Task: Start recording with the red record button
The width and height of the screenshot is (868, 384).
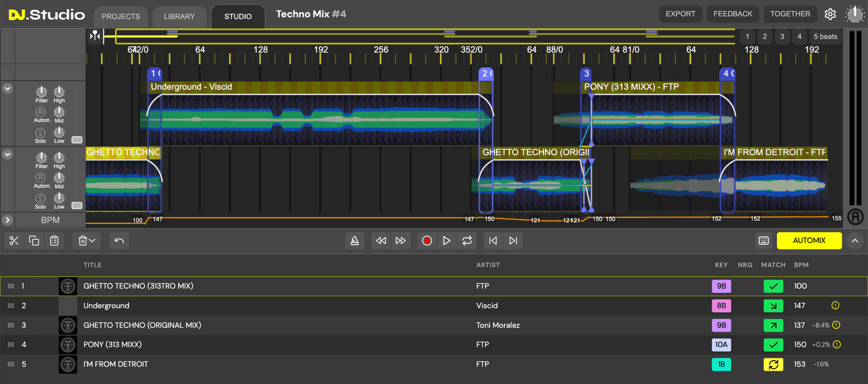Action: (427, 241)
